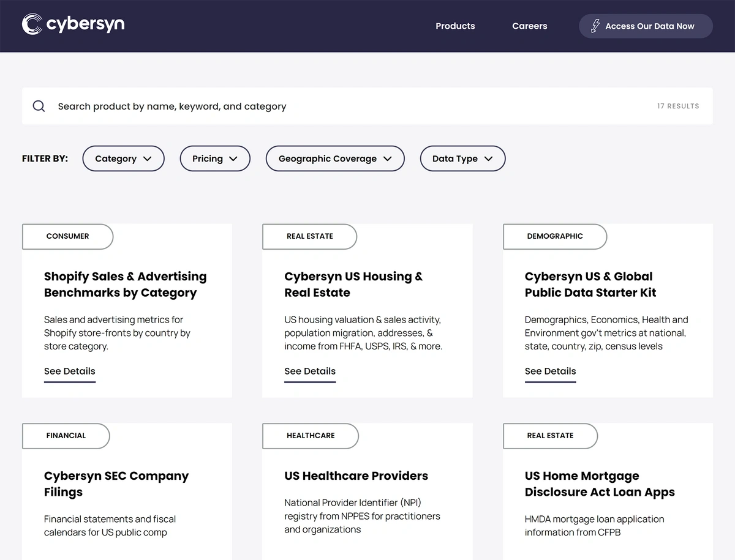Expand the Geographic Coverage filter

335,159
